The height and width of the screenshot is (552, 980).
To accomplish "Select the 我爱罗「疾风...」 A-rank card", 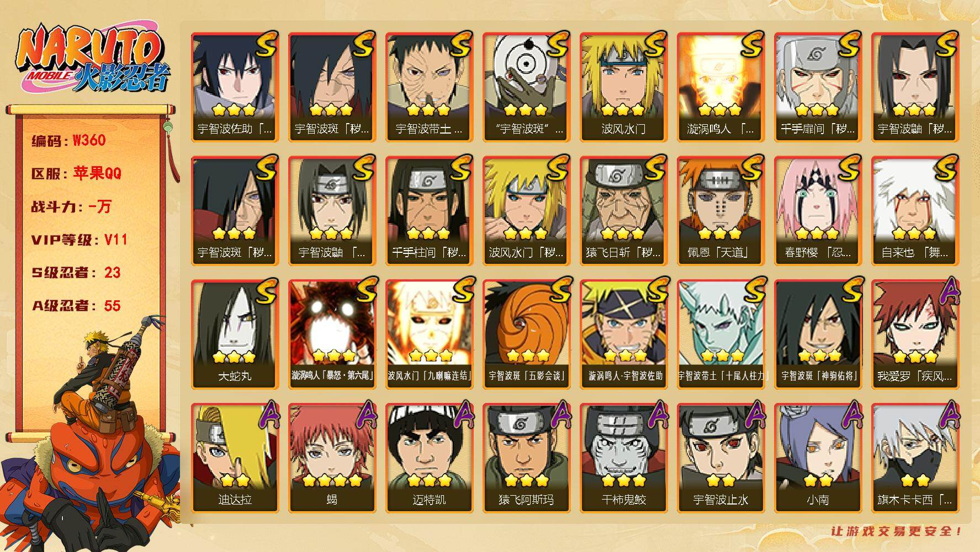I will 915,335.
